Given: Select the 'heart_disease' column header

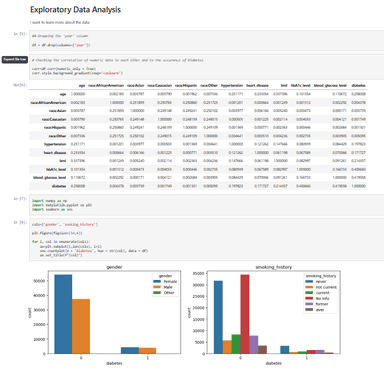Looking at the screenshot, I should coord(257,85).
